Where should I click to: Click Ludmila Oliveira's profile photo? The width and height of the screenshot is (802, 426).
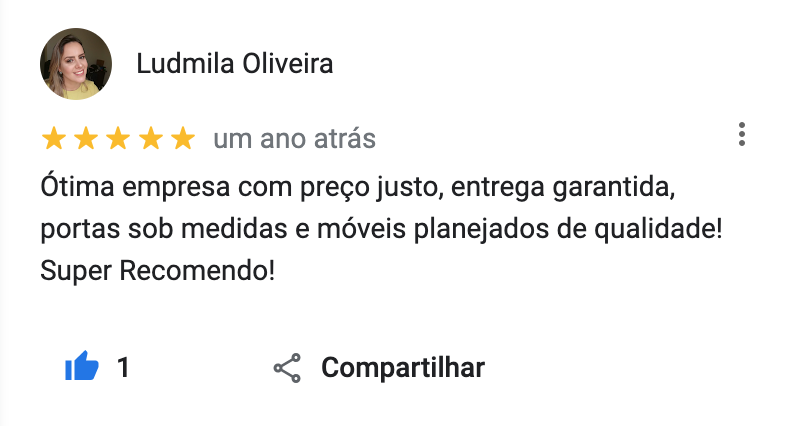(75, 64)
